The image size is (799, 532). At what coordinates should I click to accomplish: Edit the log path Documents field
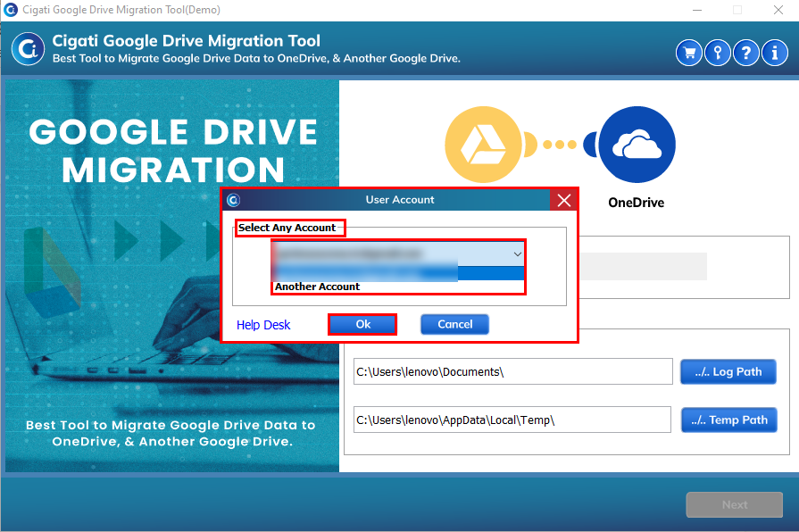(x=513, y=371)
